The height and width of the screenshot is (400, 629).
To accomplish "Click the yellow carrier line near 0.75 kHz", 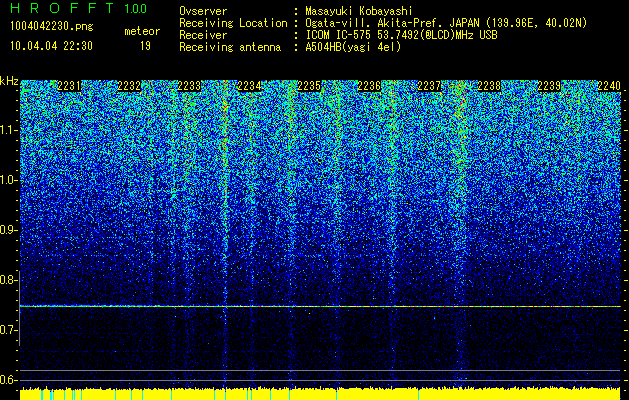I will coord(320,306).
